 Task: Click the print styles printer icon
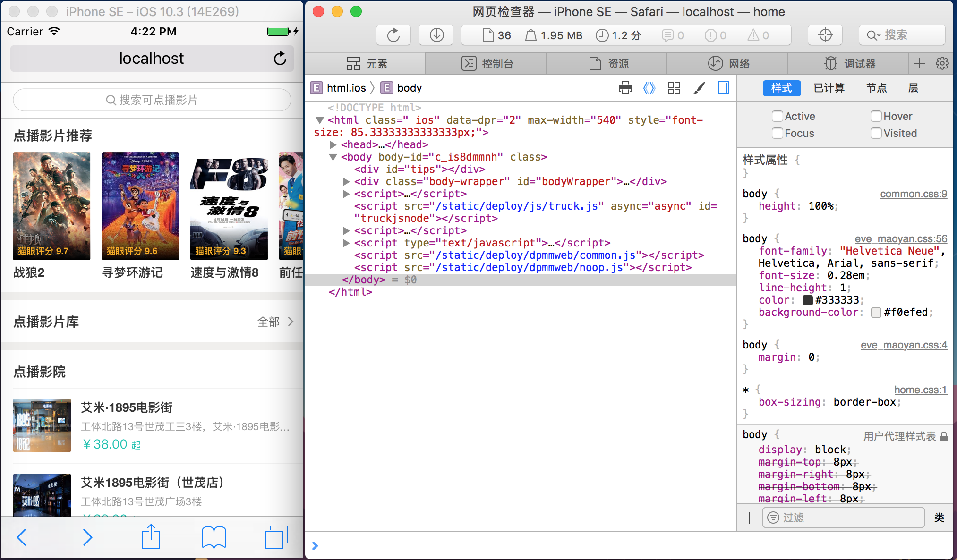pyautogui.click(x=625, y=88)
